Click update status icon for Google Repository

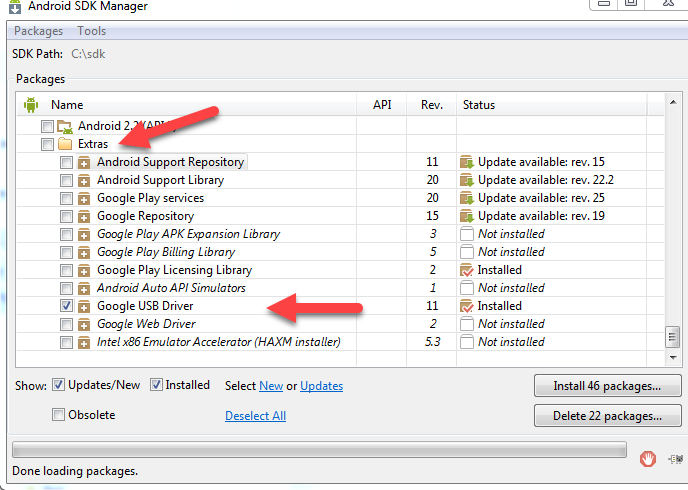(x=467, y=216)
